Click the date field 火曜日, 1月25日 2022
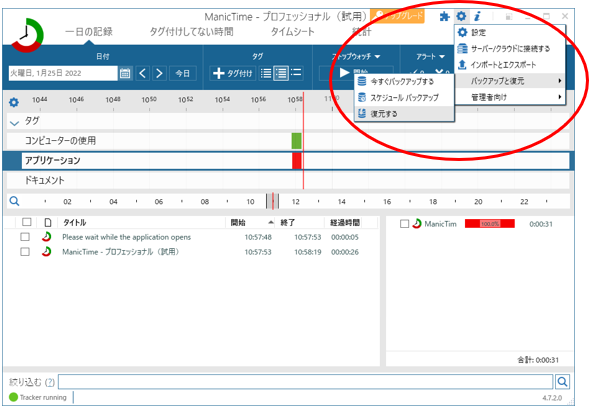The width and height of the screenshot is (590, 409). point(63,73)
